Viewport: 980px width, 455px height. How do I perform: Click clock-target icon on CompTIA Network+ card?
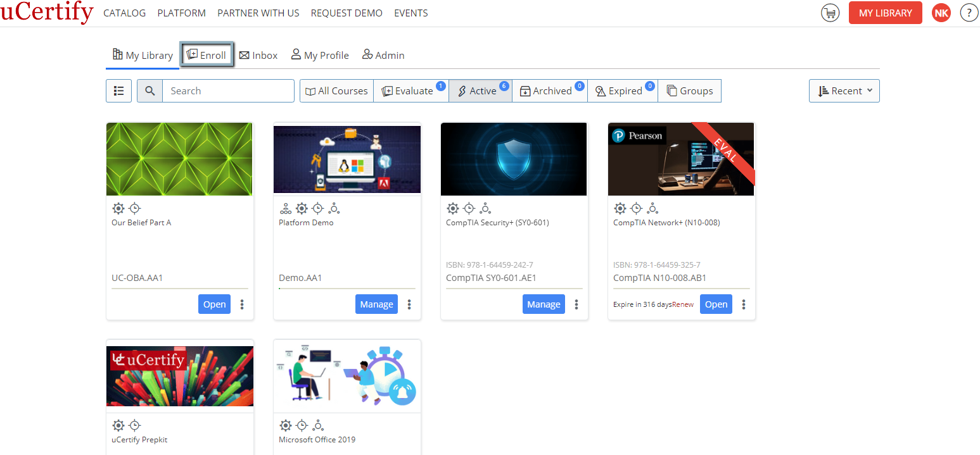636,208
